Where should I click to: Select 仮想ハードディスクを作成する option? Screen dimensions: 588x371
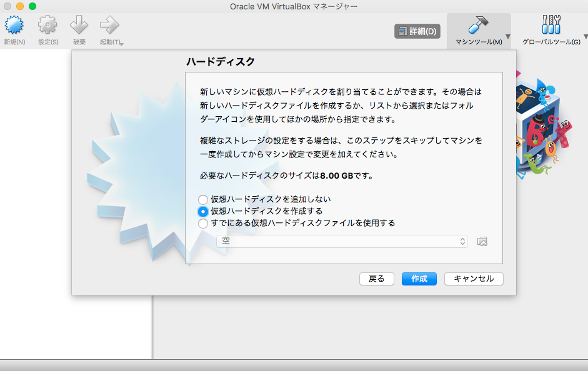(x=202, y=211)
